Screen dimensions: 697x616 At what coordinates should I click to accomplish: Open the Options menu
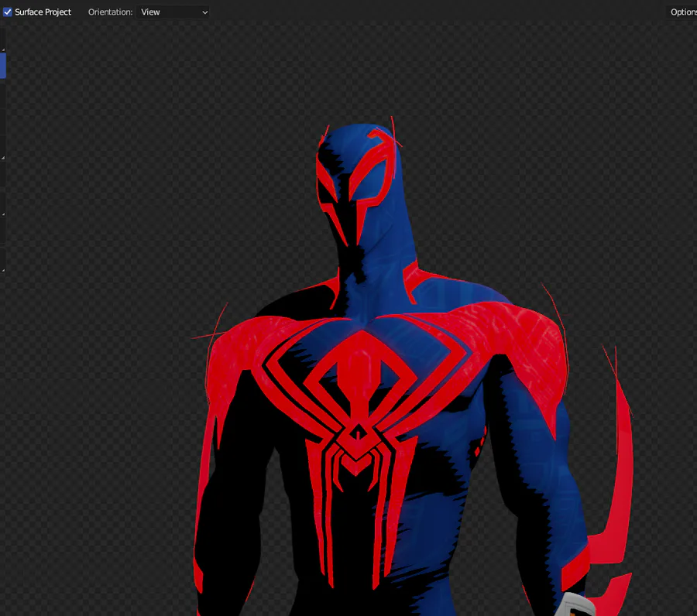click(x=682, y=12)
